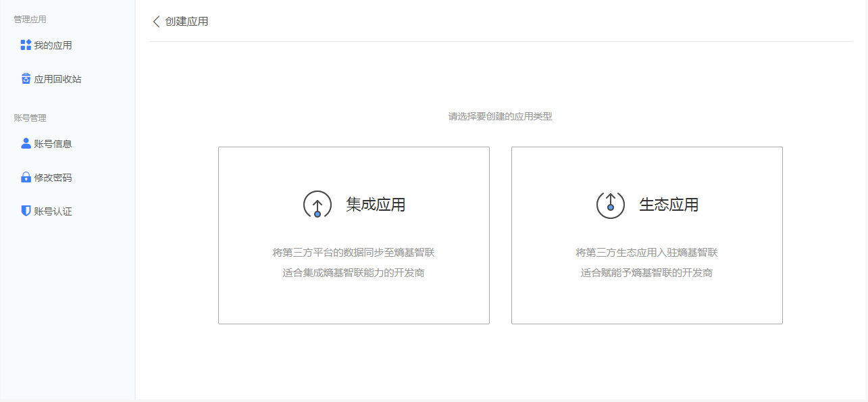The height and width of the screenshot is (402, 868).
Task: Click the 集成应用 title text
Action: tap(375, 204)
